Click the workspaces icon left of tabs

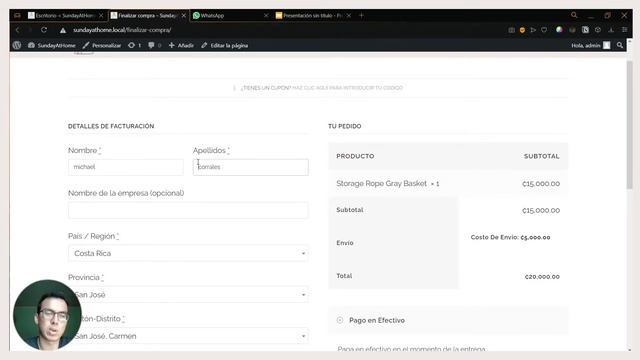pyautogui.click(x=18, y=16)
